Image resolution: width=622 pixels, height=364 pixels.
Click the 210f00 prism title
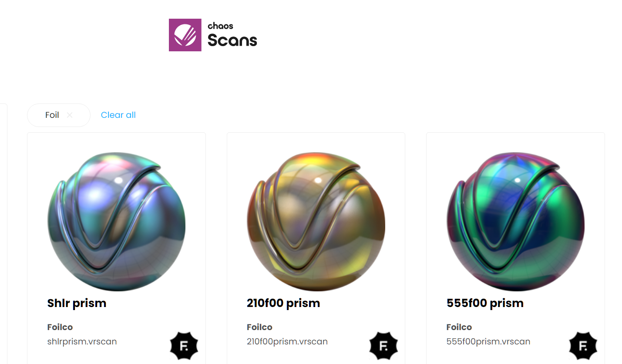click(283, 303)
